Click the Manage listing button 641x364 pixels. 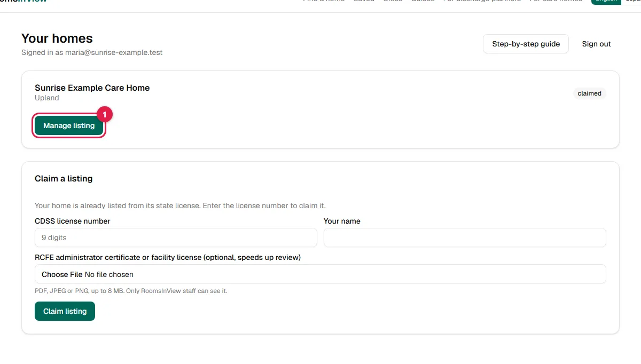point(69,125)
